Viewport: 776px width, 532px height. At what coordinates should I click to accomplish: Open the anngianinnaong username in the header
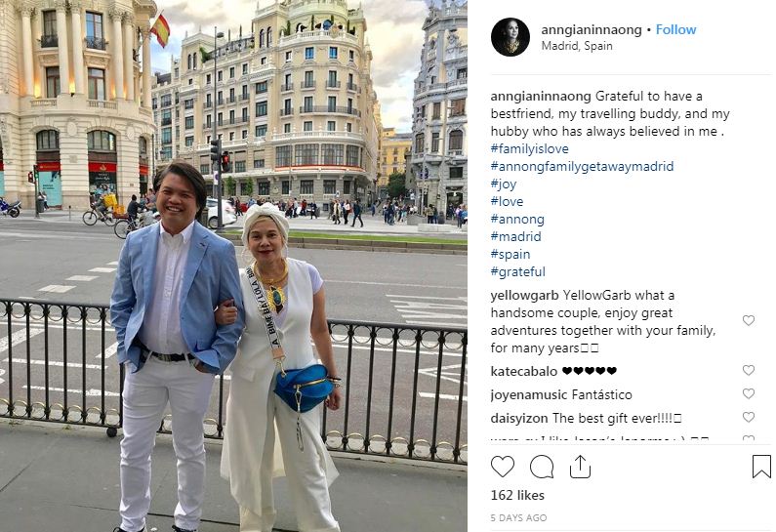592,29
